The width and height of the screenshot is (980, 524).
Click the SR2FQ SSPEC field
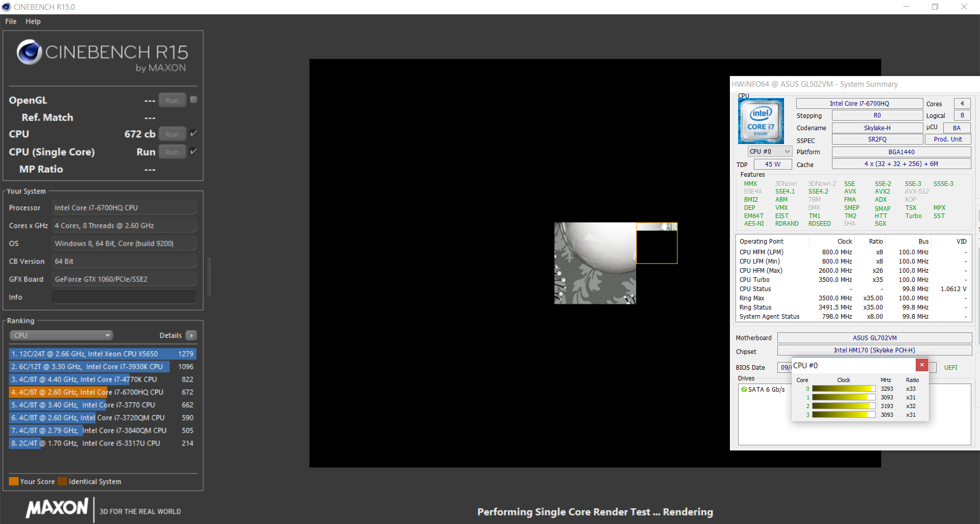pos(877,139)
